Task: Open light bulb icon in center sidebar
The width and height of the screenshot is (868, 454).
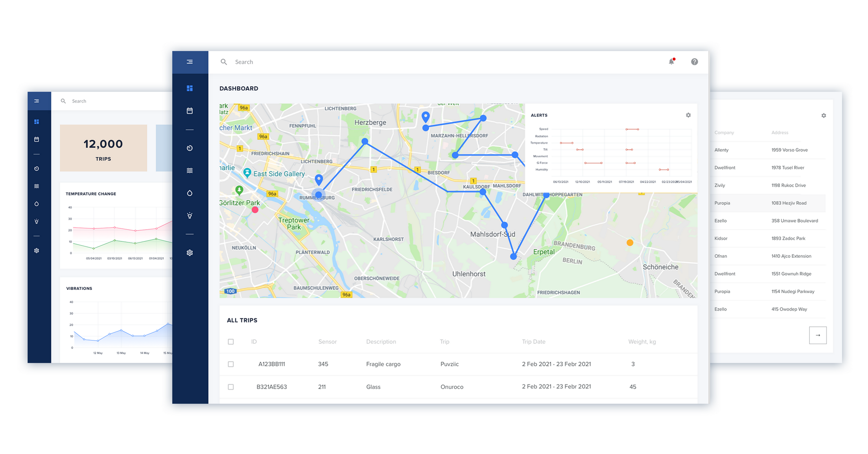Action: pos(190,216)
